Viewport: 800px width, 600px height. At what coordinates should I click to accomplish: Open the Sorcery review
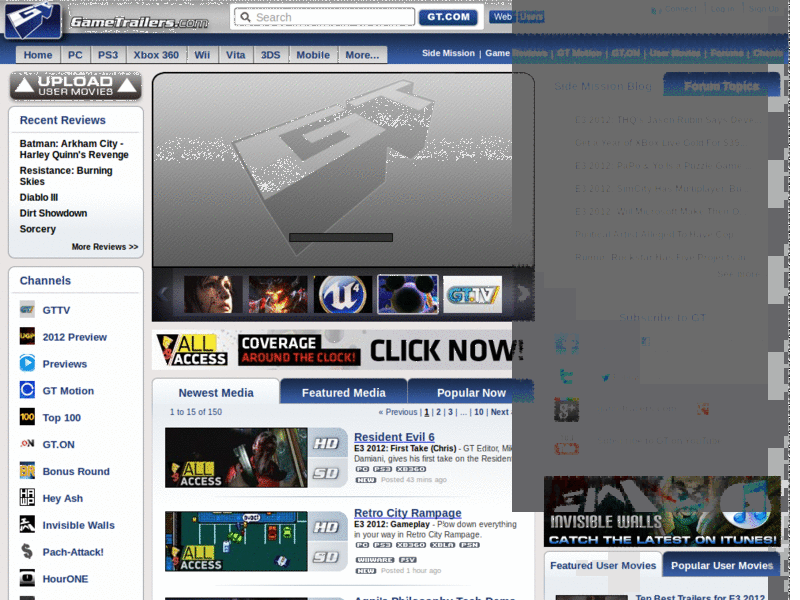(38, 229)
